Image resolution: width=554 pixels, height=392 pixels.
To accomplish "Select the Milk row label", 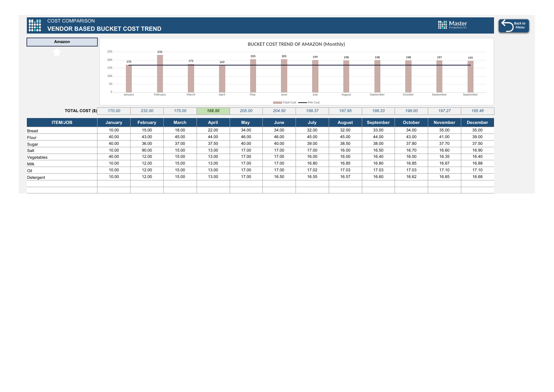I will coord(30,164).
